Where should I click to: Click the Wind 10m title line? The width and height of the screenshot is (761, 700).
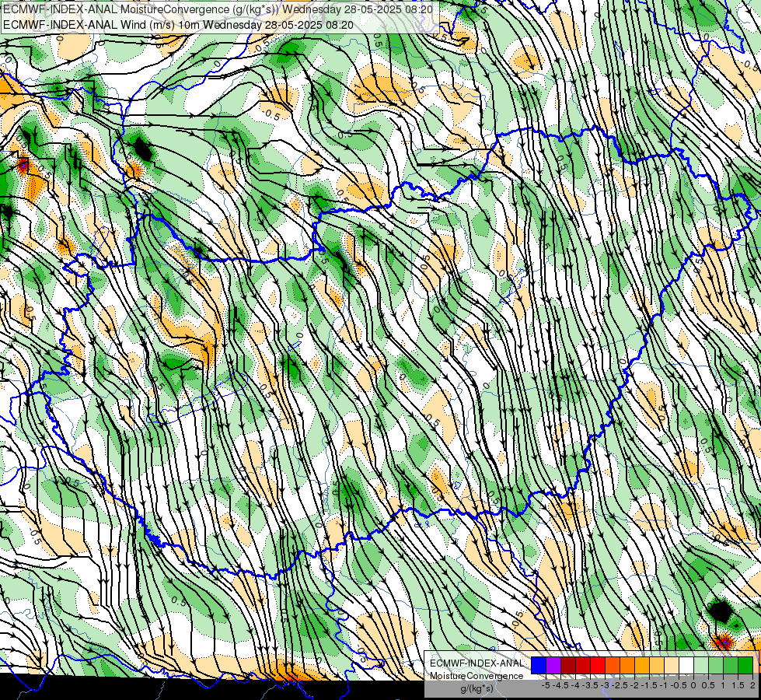tap(178, 25)
